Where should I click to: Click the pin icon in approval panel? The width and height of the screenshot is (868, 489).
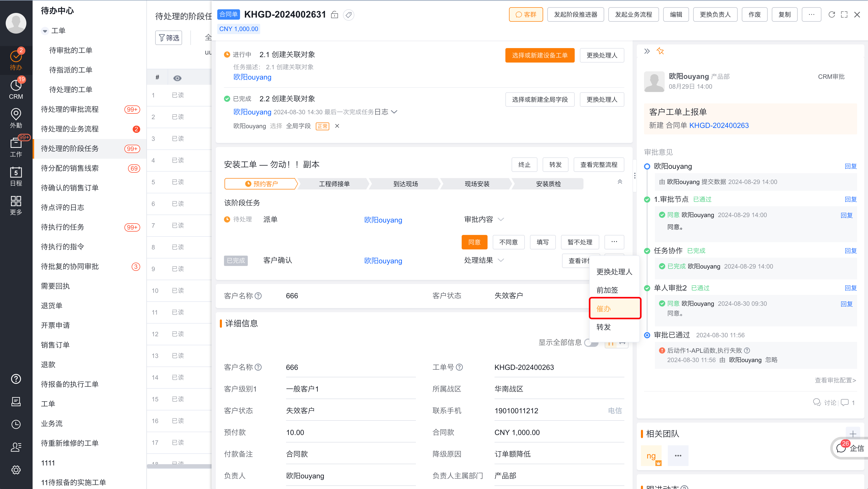[660, 51]
